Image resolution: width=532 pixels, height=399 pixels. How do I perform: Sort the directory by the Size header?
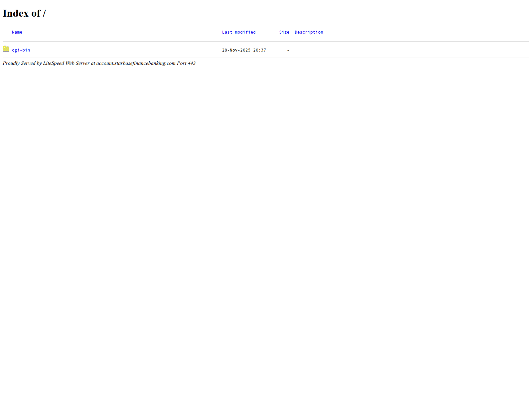click(x=284, y=32)
